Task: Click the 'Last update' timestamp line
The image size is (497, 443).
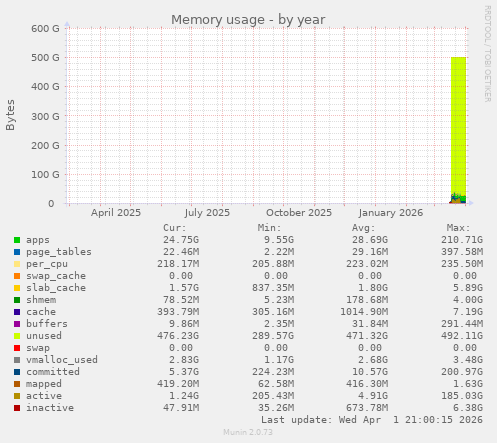Action: pos(372,420)
